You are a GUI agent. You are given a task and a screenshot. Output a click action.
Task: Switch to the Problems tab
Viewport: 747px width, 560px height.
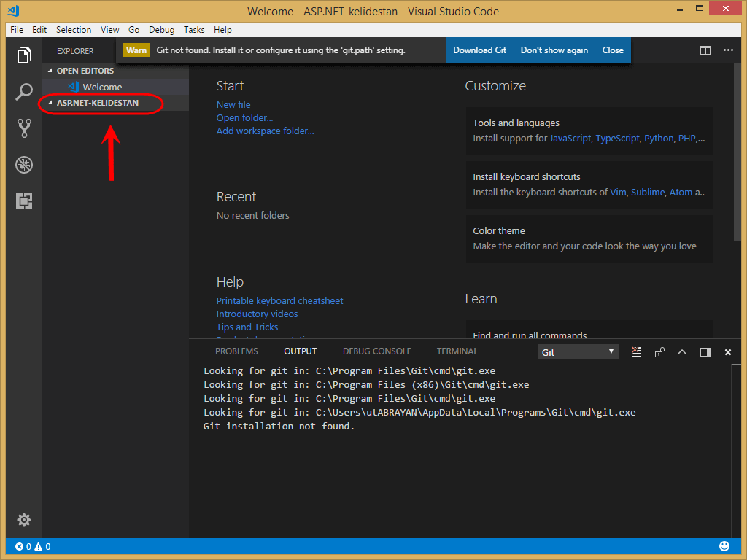236,351
